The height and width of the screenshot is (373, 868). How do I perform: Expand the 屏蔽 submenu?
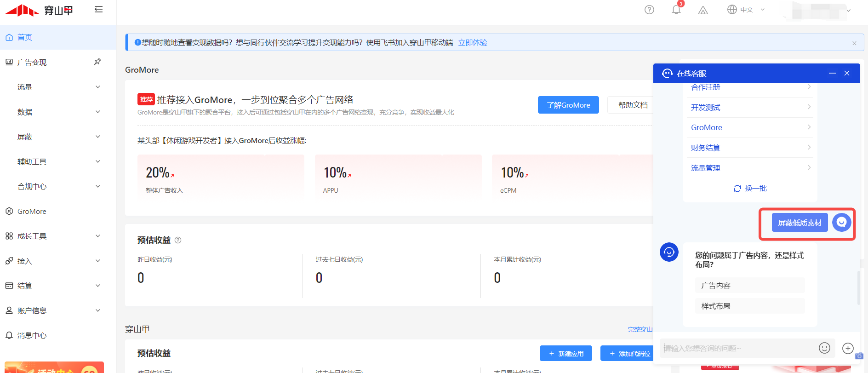coord(97,137)
